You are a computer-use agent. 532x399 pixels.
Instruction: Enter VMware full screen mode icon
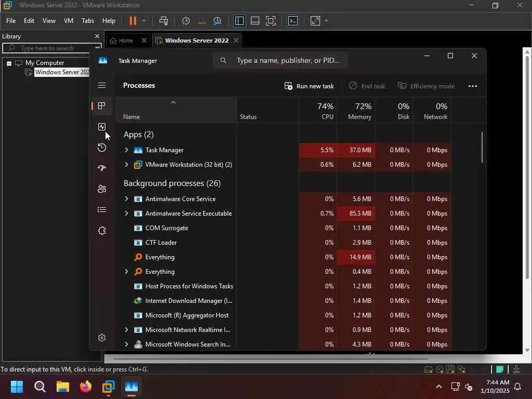[270, 21]
